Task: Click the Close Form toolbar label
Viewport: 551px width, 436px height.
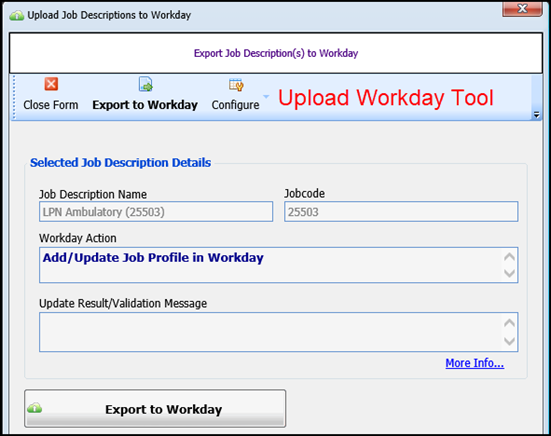Action: pos(51,105)
